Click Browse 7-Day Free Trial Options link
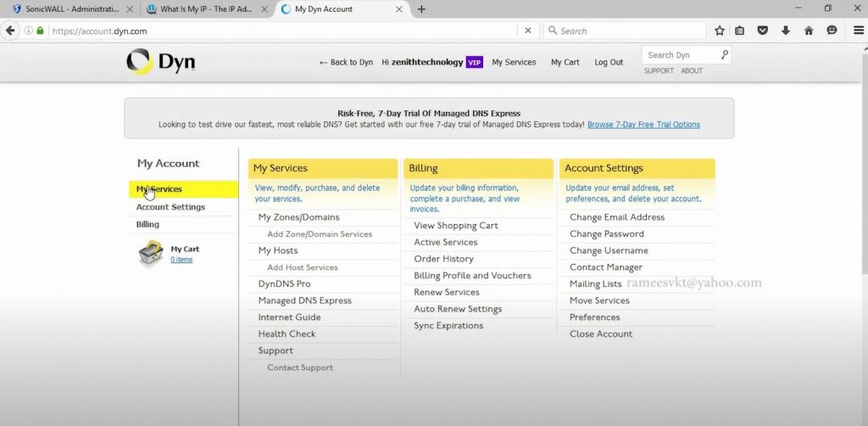Screen dimensions: 868x426 click(x=644, y=125)
